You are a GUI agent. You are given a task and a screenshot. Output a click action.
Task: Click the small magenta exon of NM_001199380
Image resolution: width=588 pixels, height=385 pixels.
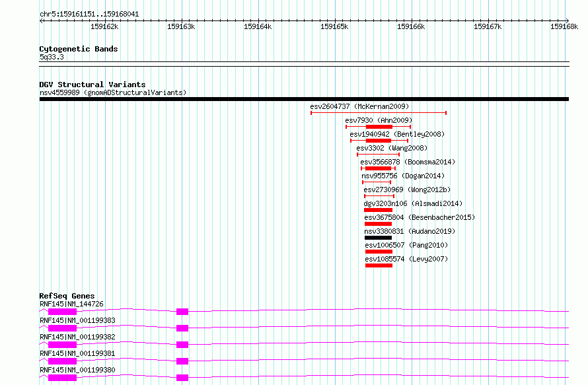pyautogui.click(x=182, y=378)
